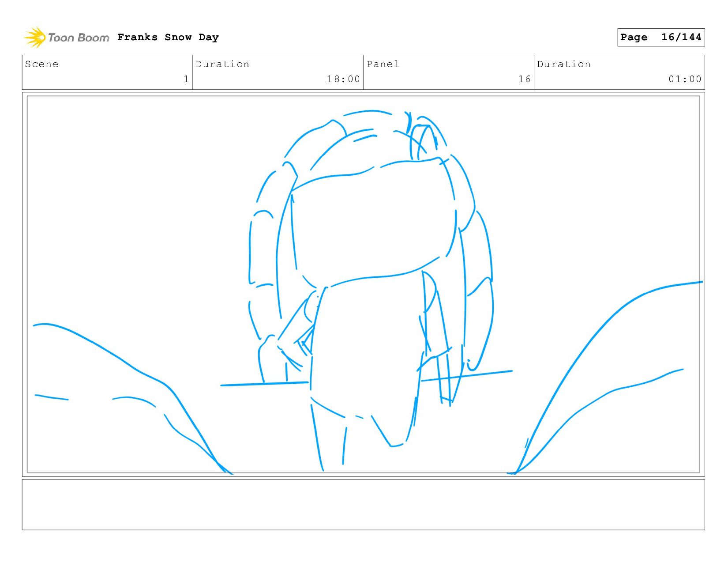
Task: Click the empty notes box below panel
Action: tap(363, 505)
